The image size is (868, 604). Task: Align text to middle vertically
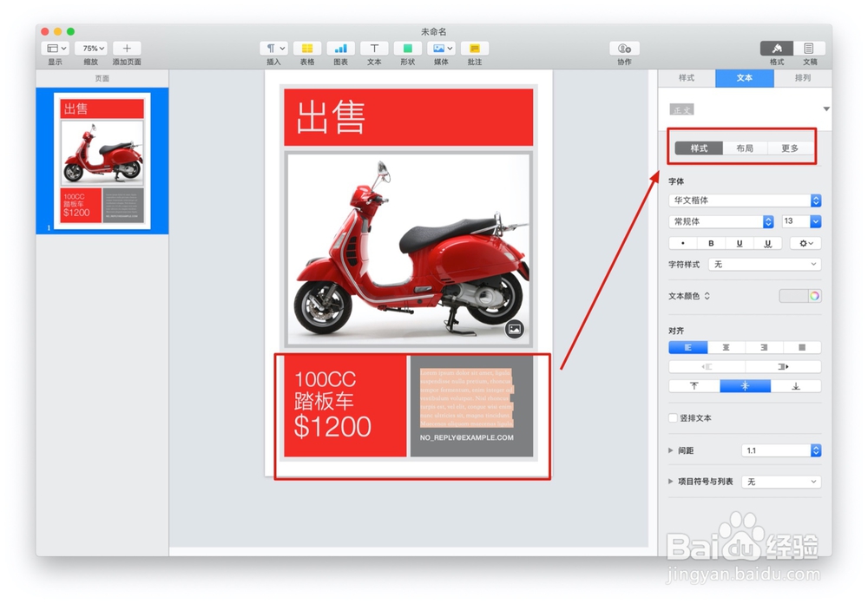coord(745,386)
